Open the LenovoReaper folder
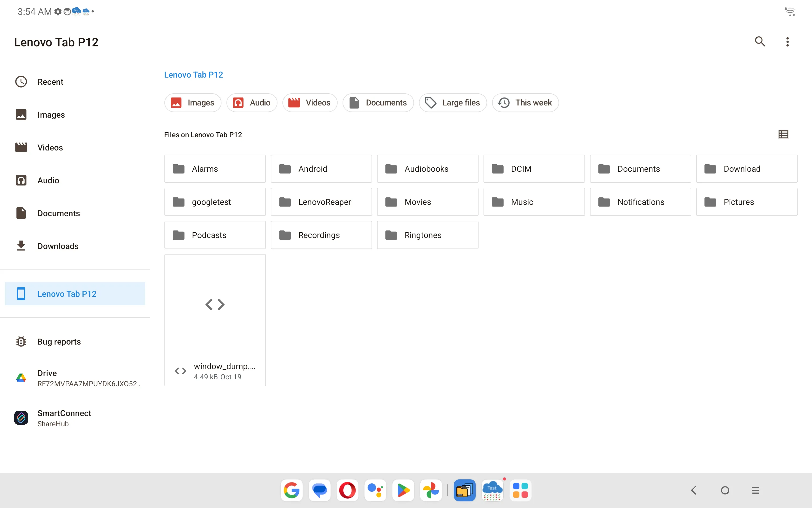 click(321, 202)
